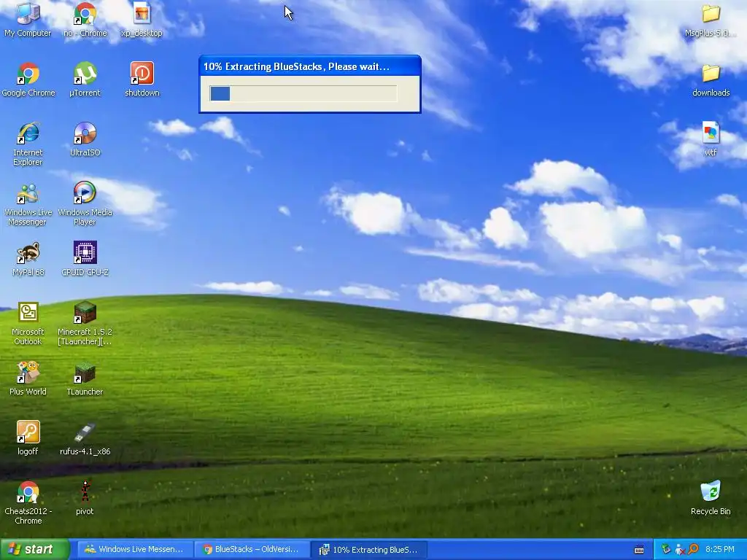Select the rufus-4.1_x86 USB icon
Image resolution: width=747 pixels, height=560 pixels.
(85, 432)
